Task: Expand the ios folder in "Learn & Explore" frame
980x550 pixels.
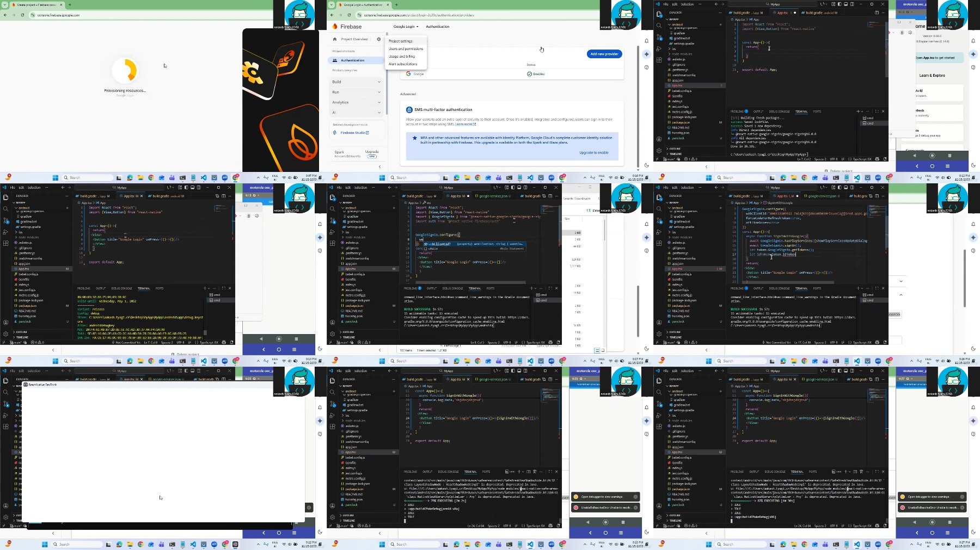Action: coord(673,49)
